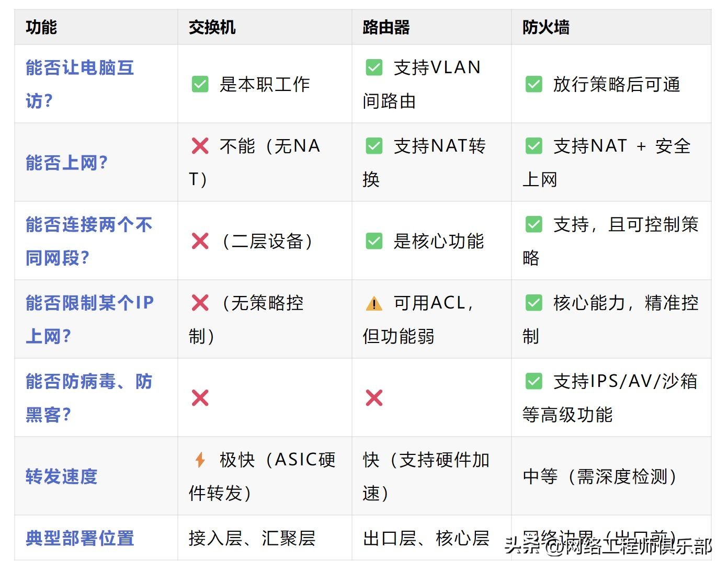Click the red X in router antivirus cell
The height and width of the screenshot is (571, 728).
[374, 398]
